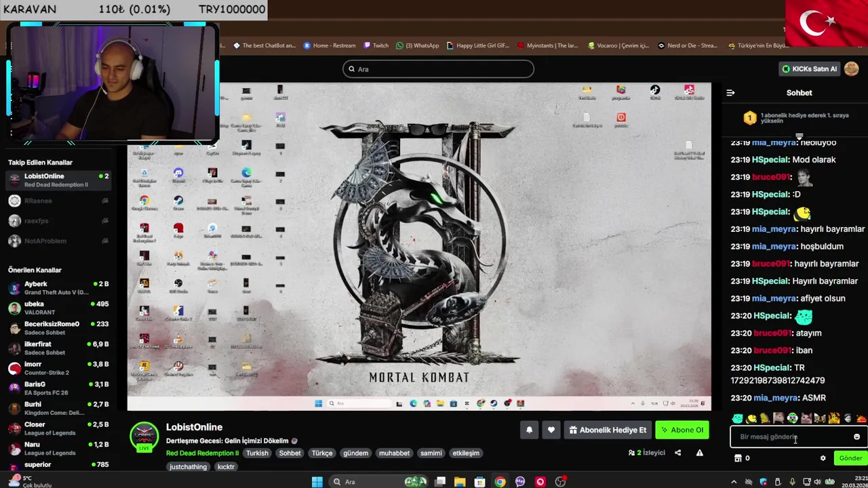
Task: Report the stream via the warning triangle icon
Action: 699,453
